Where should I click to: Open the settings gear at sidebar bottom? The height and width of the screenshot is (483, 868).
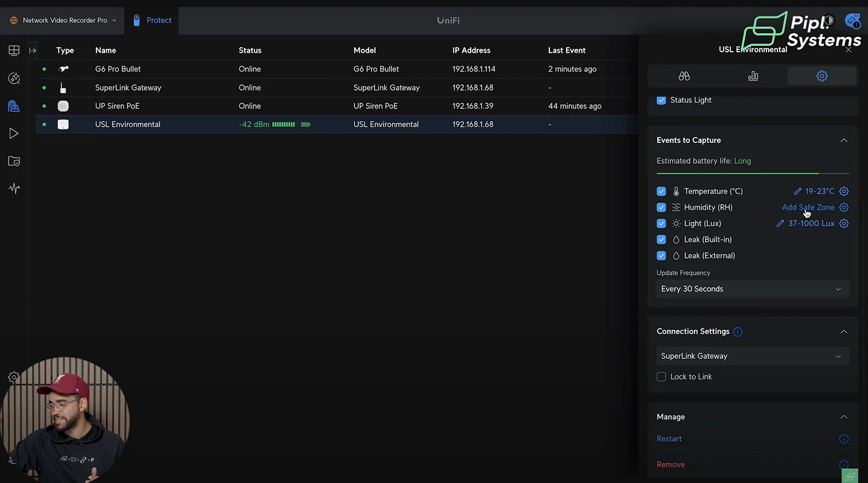click(14, 377)
